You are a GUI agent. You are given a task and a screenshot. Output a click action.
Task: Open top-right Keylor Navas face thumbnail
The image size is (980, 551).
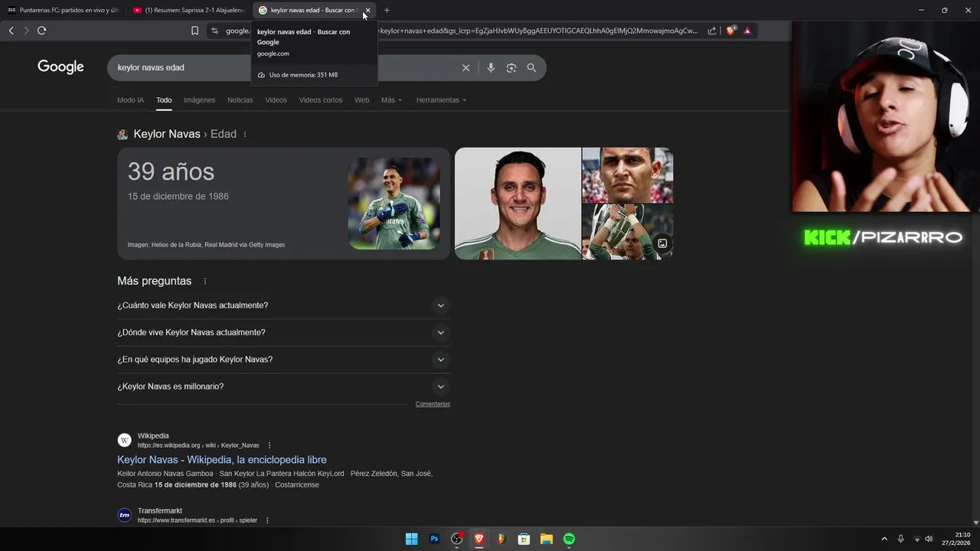point(628,175)
